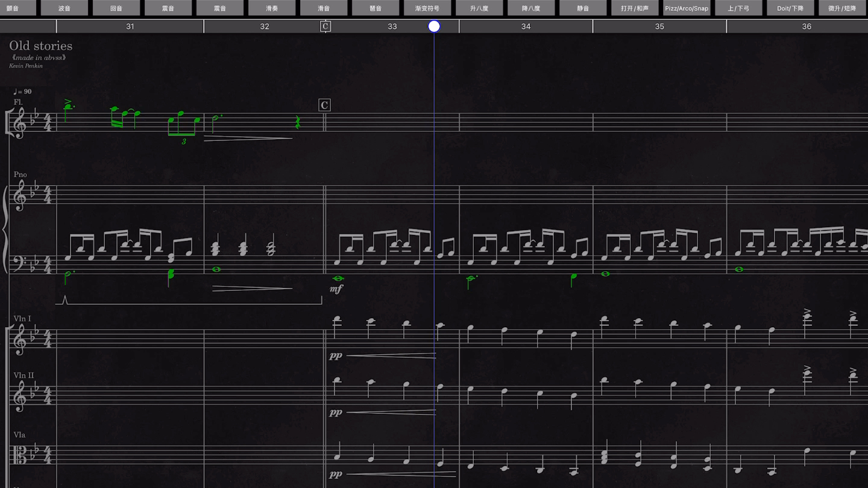This screenshot has width=868, height=488.
Task: Click the Pno instrument label
Action: 20,175
